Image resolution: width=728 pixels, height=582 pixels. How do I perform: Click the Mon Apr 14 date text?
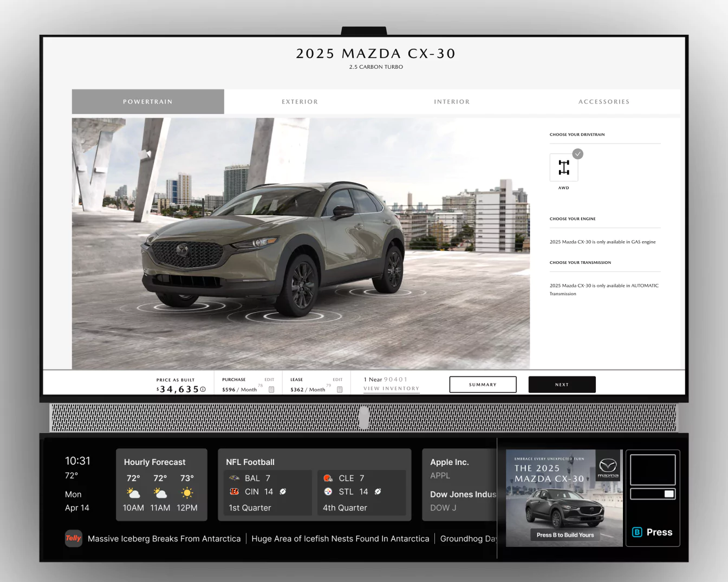pyautogui.click(x=77, y=501)
